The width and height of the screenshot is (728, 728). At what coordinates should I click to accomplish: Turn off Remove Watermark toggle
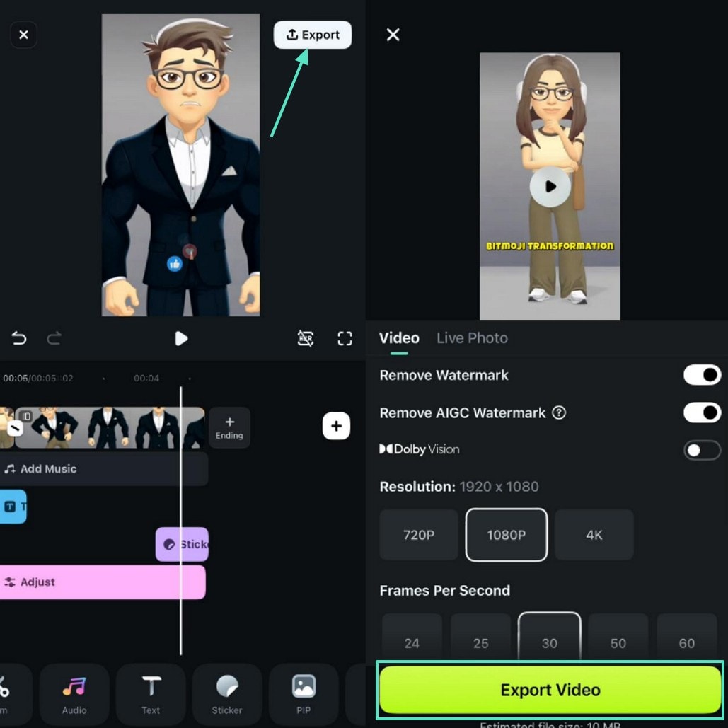[702, 375]
